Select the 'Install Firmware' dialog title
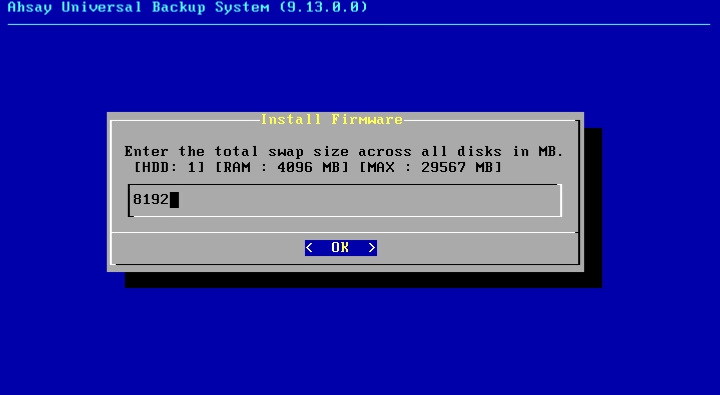 (332, 119)
